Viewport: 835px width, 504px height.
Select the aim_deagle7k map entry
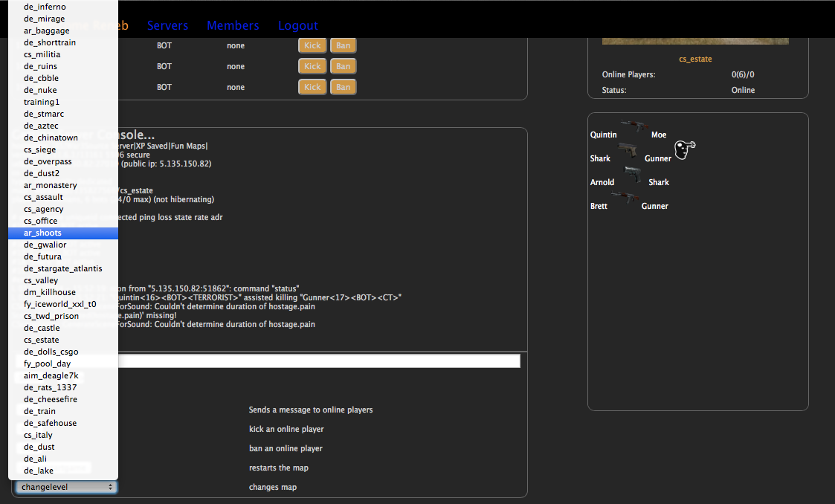pyautogui.click(x=51, y=375)
